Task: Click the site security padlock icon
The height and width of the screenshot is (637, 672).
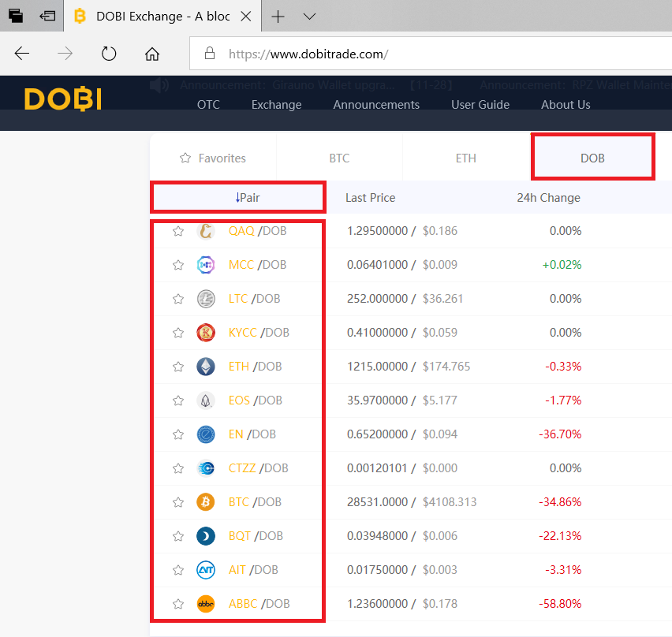Action: coord(210,53)
